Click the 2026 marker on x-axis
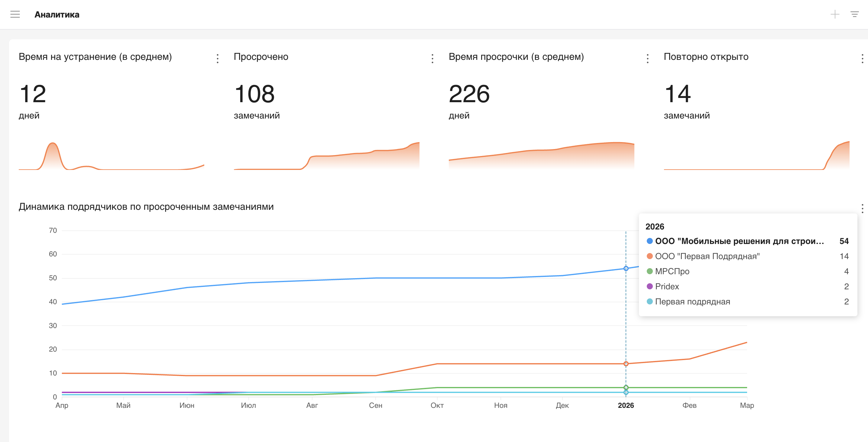 click(625, 405)
